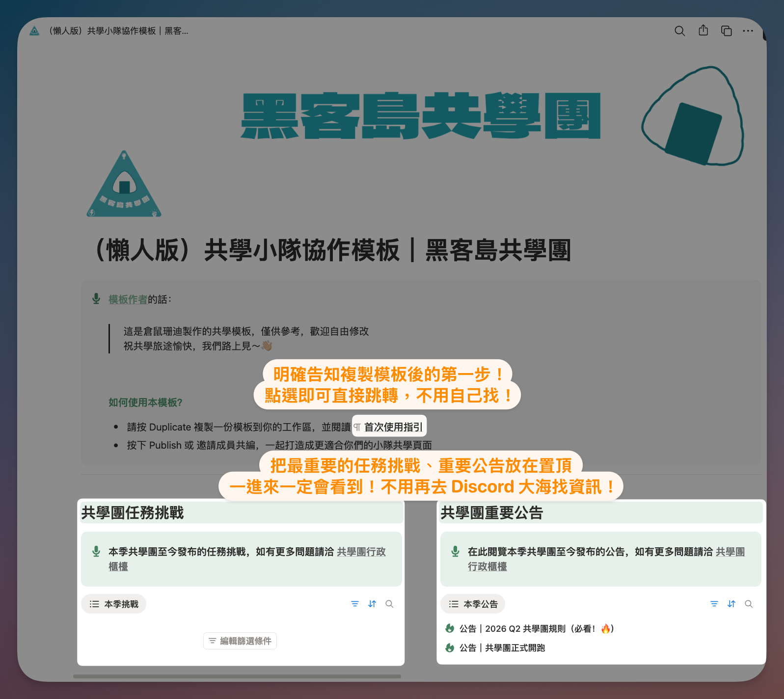This screenshot has width=784, height=699.
Task: Click the horizontal scrollbar at bottom
Action: (237, 676)
